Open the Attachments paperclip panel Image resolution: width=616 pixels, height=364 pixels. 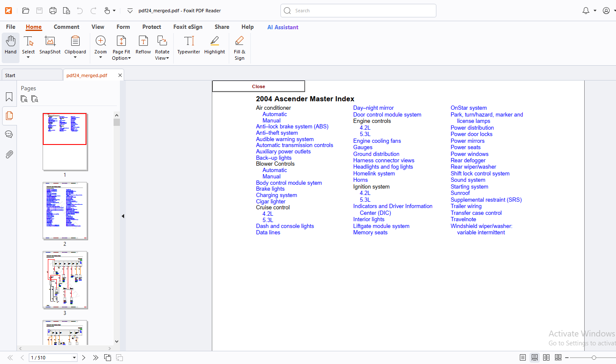tap(9, 154)
